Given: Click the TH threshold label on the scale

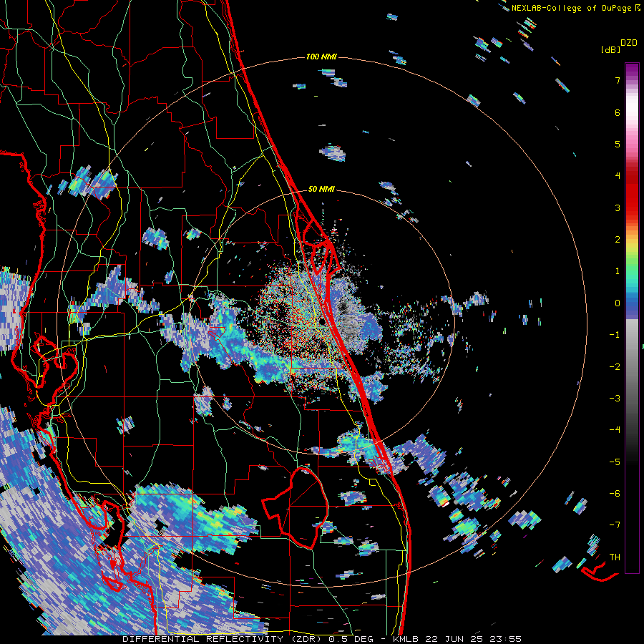Looking at the screenshot, I should [615, 557].
